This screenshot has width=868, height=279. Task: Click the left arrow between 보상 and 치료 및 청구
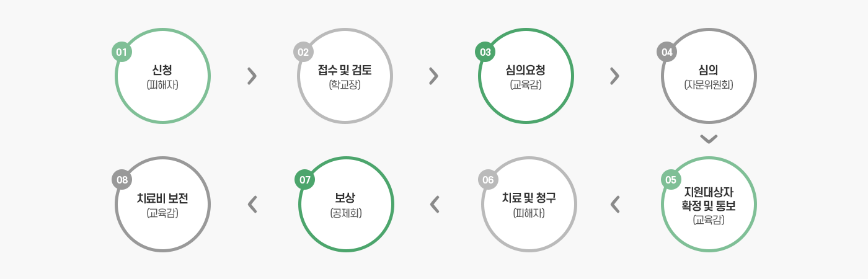[x=434, y=204]
